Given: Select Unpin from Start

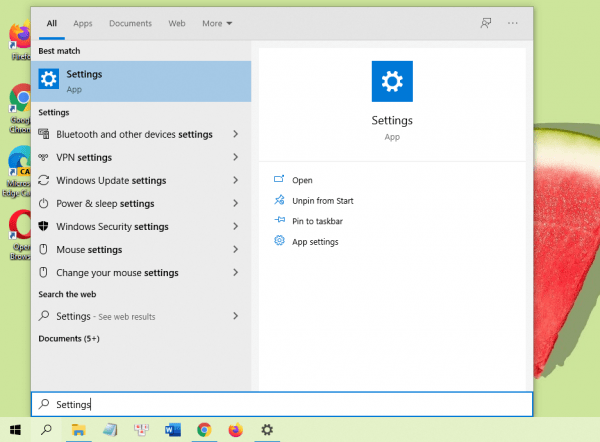Looking at the screenshot, I should click(322, 201).
